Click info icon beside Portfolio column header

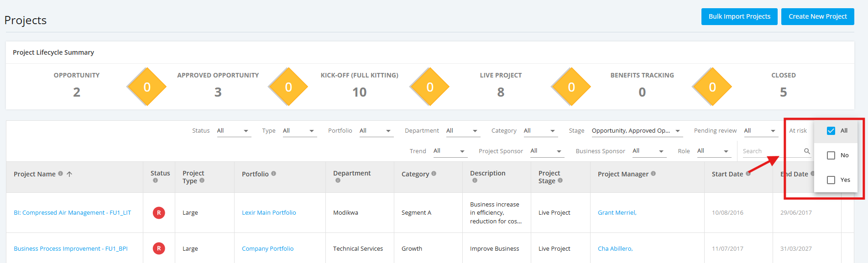pyautogui.click(x=274, y=174)
